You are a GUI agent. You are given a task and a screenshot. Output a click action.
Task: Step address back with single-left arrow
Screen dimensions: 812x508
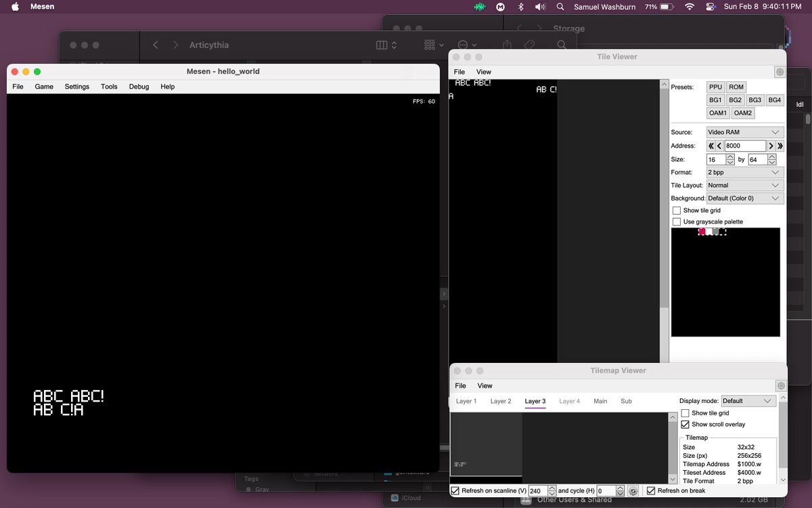(719, 146)
